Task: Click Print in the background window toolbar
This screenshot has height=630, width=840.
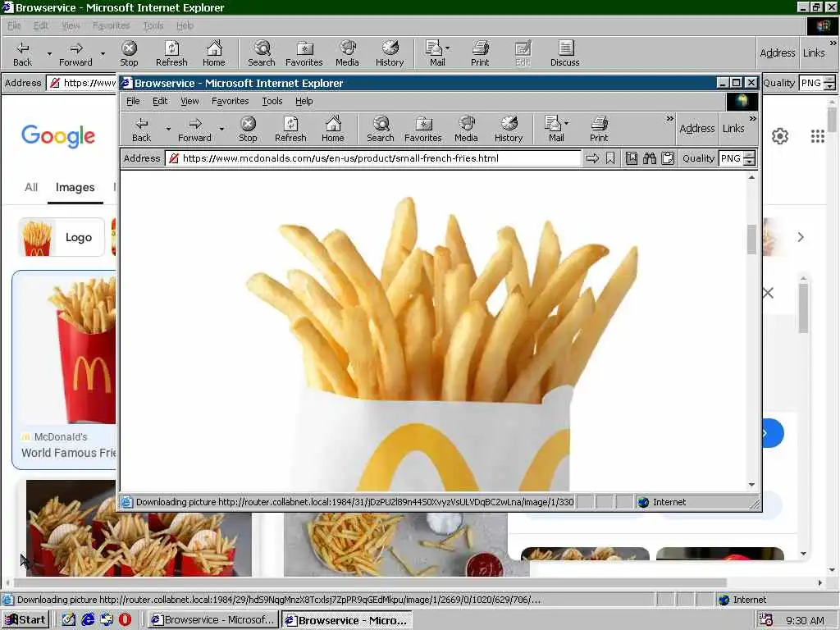Action: pyautogui.click(x=480, y=54)
